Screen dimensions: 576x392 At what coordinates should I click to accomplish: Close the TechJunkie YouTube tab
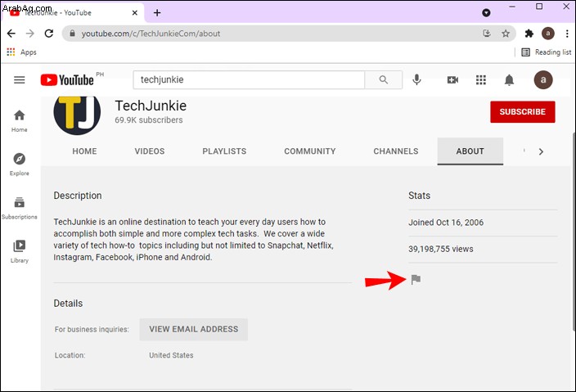click(135, 13)
